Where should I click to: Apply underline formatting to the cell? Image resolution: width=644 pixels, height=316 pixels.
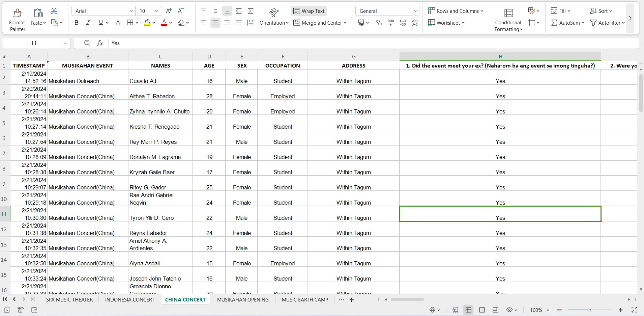pyautogui.click(x=100, y=23)
